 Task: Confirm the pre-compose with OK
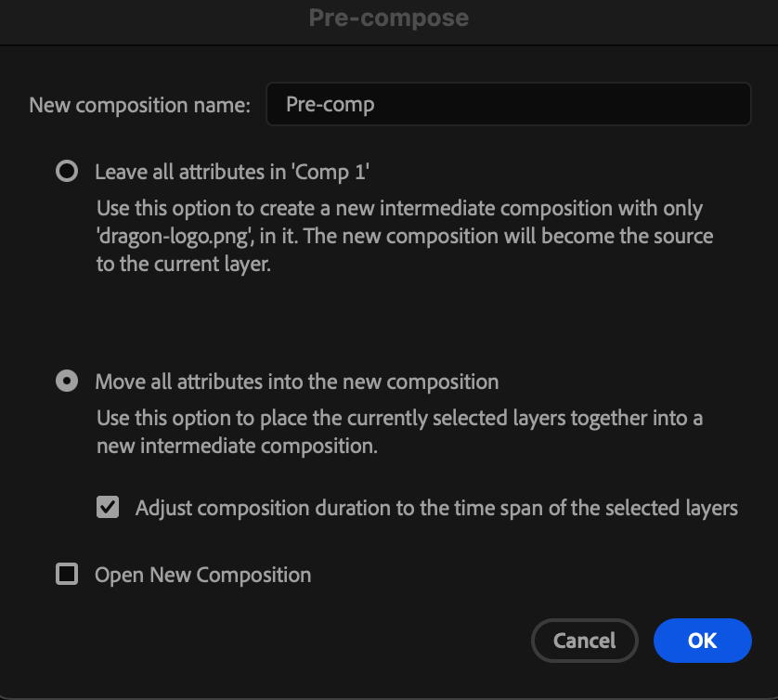[703, 641]
